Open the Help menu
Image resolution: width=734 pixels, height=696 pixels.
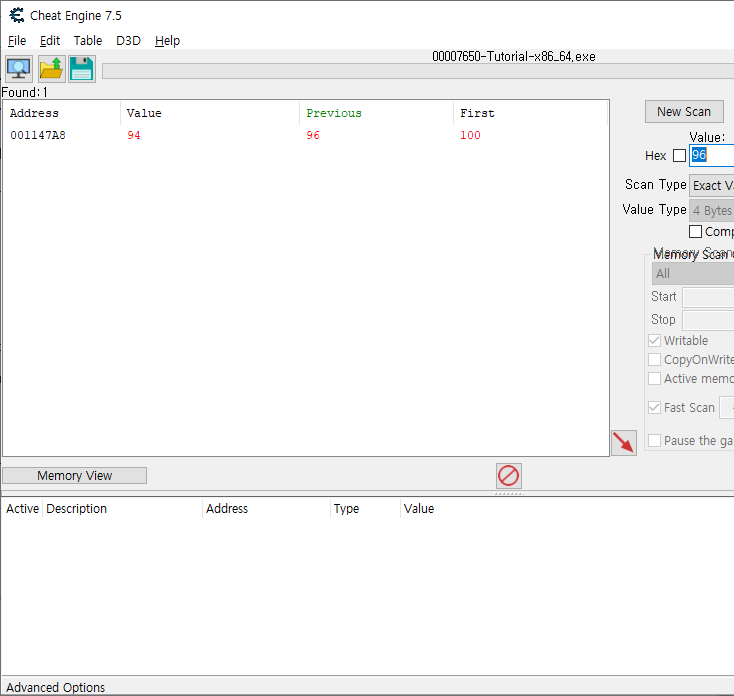pos(167,41)
